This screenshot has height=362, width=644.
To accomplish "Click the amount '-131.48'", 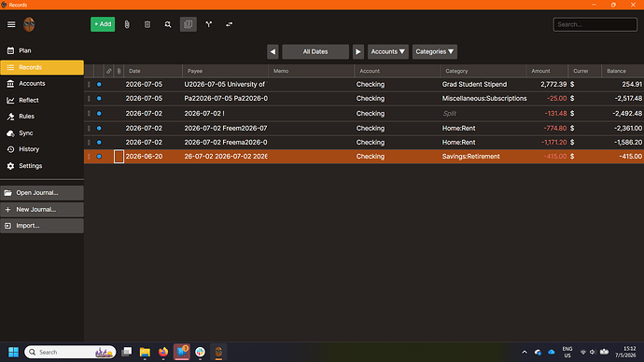I will (x=555, y=114).
